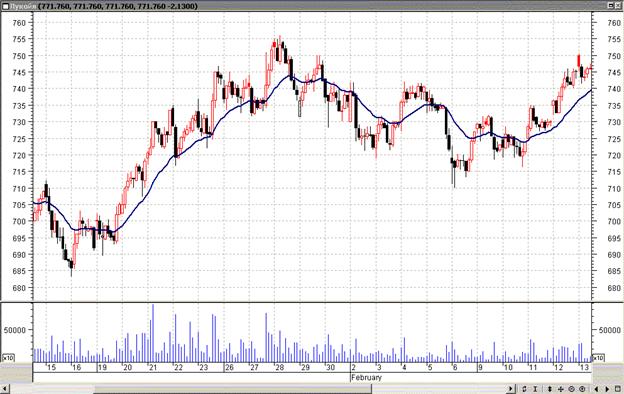Click 715 on the right price axis
Image resolution: width=624 pixels, height=394 pixels.
click(614, 172)
